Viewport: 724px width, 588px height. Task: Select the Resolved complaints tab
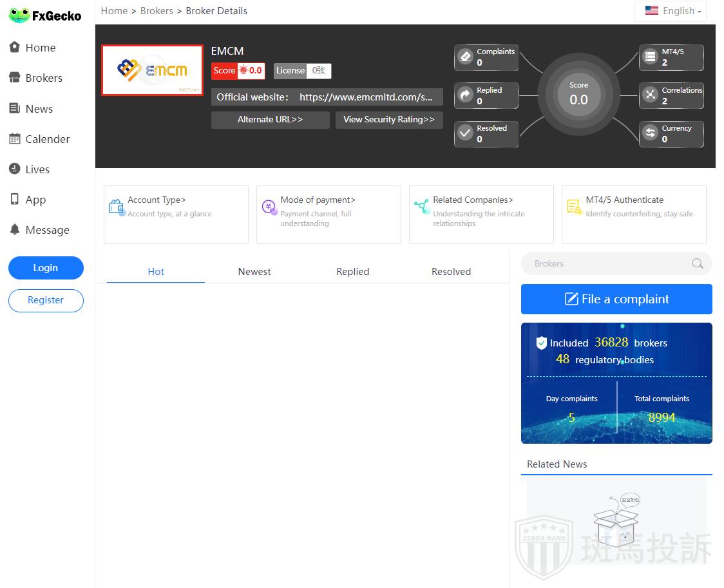pyautogui.click(x=451, y=272)
